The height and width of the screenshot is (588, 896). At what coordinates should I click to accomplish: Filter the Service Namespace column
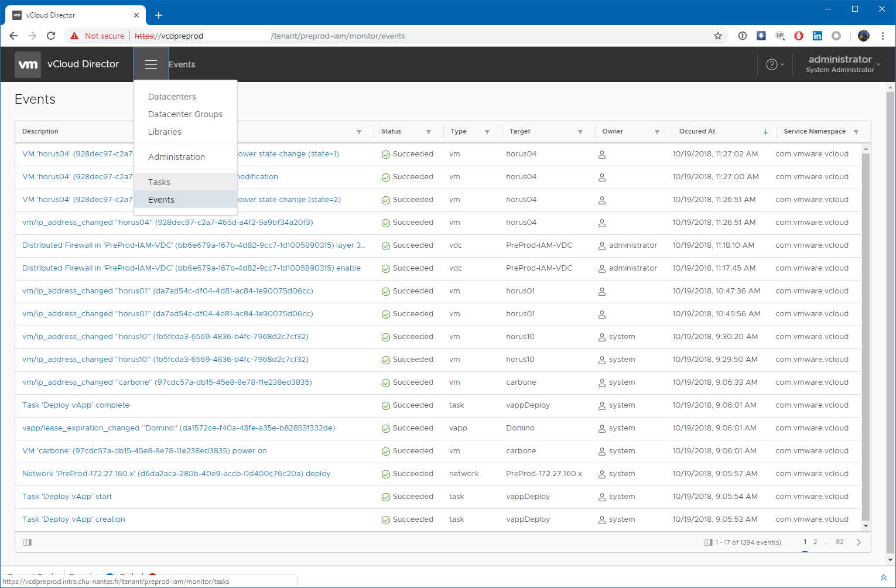pyautogui.click(x=856, y=132)
